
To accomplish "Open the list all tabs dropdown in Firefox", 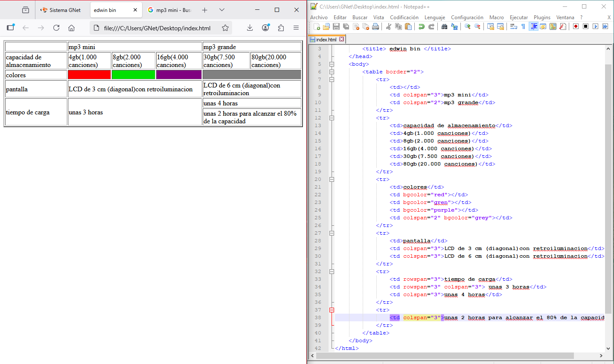I will pyautogui.click(x=222, y=10).
